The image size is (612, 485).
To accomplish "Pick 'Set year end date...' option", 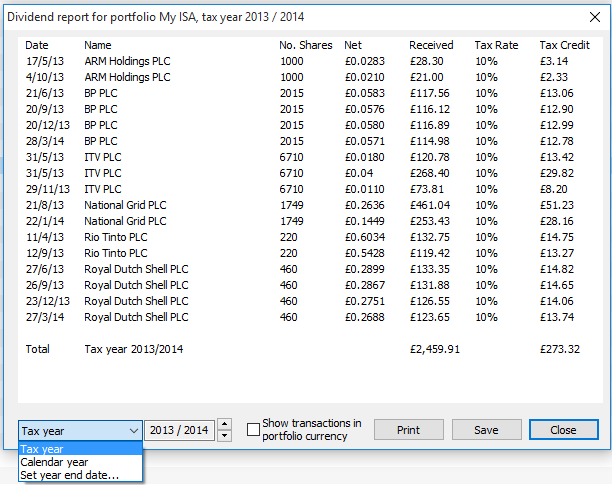I will 68,475.
